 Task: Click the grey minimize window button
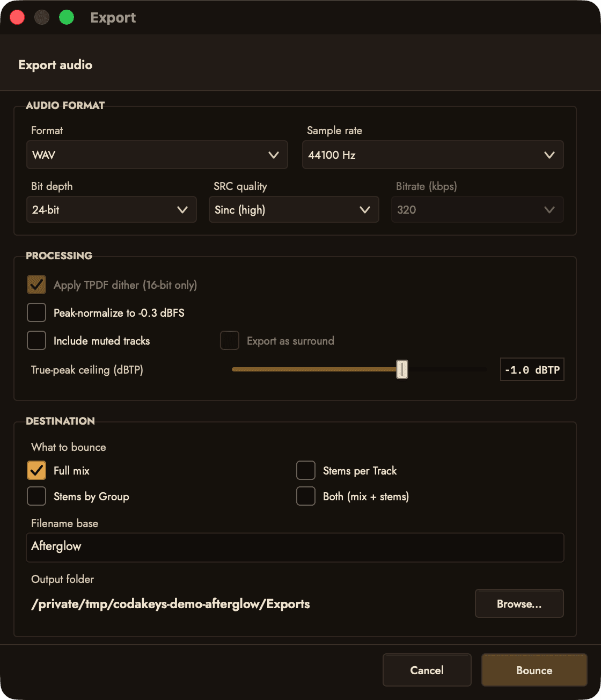point(42,17)
